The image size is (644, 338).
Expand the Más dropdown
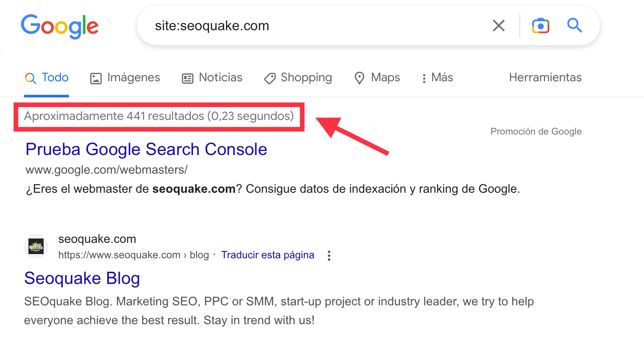click(x=437, y=78)
